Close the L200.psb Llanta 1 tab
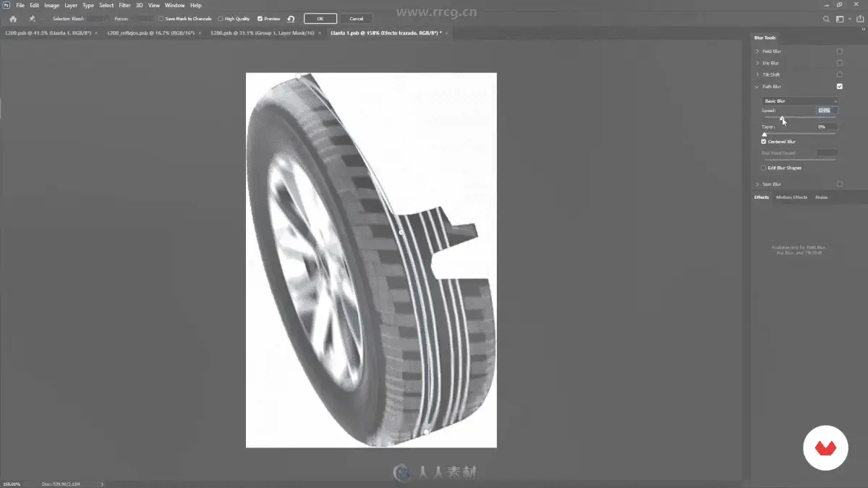This screenshot has width=868, height=488. [x=96, y=33]
